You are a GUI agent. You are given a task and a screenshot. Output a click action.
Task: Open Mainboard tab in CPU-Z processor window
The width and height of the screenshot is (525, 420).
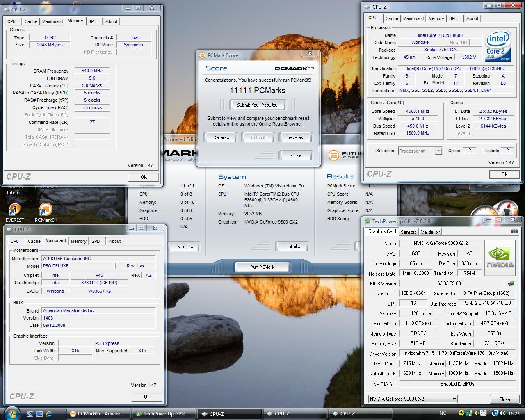413,18
